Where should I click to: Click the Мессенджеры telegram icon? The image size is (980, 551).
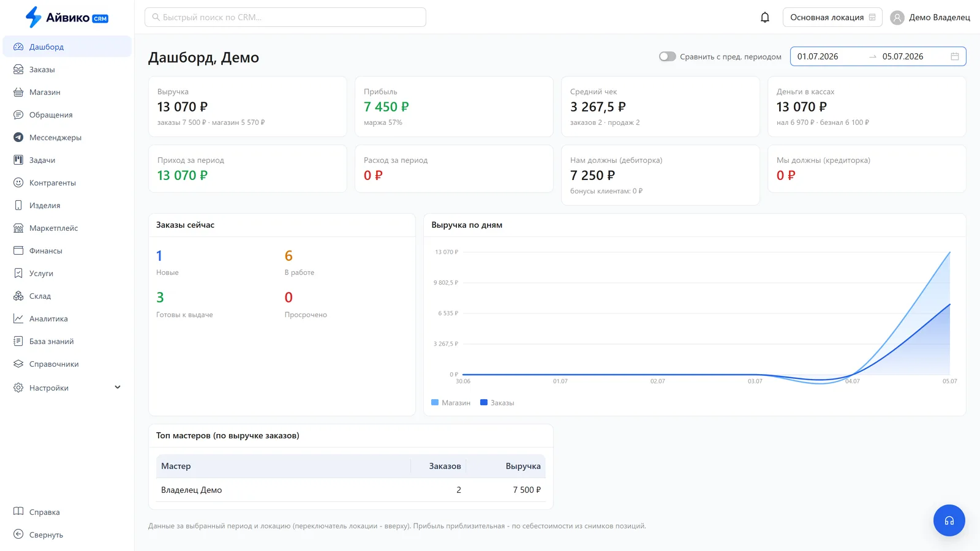(18, 137)
